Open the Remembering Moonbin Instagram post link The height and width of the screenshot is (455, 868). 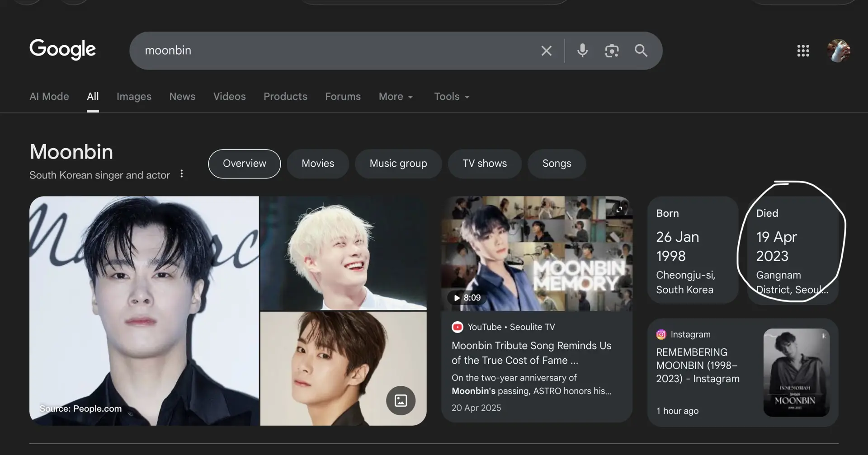[698, 366]
